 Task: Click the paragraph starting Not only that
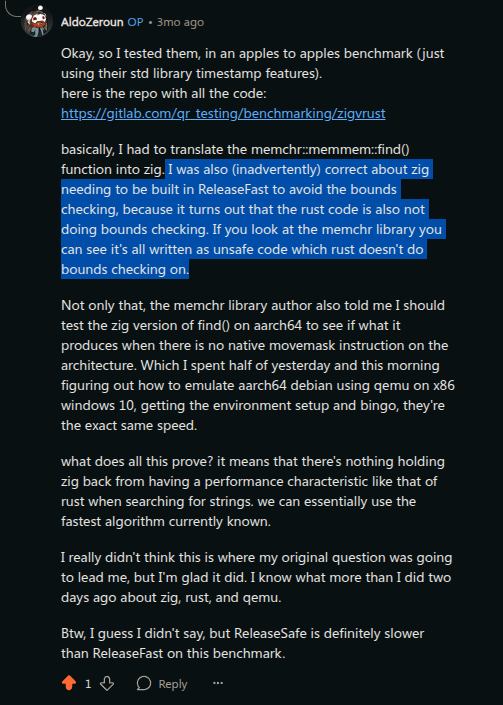point(258,365)
